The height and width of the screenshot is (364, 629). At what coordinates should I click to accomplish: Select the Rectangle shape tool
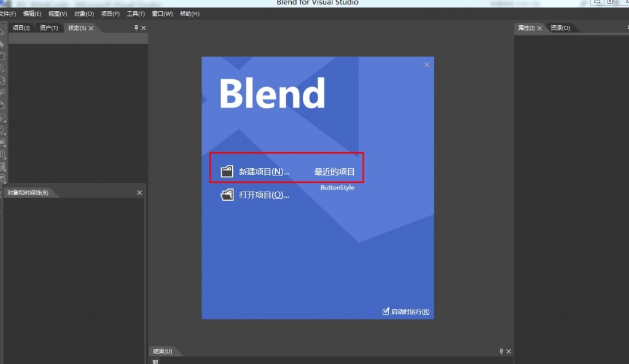click(2, 142)
